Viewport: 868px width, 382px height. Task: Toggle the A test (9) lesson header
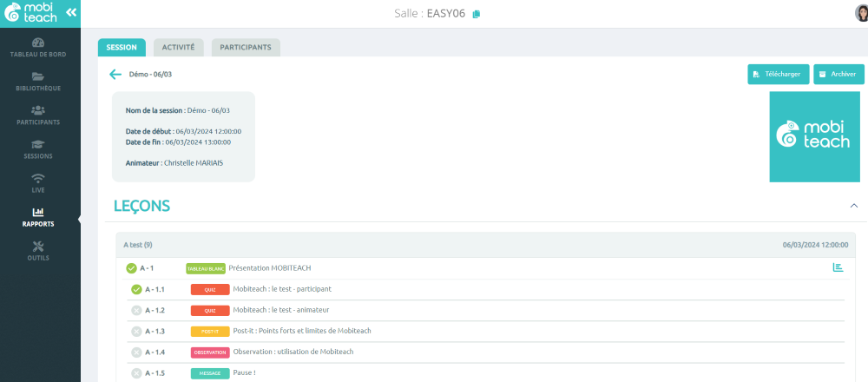[485, 245]
